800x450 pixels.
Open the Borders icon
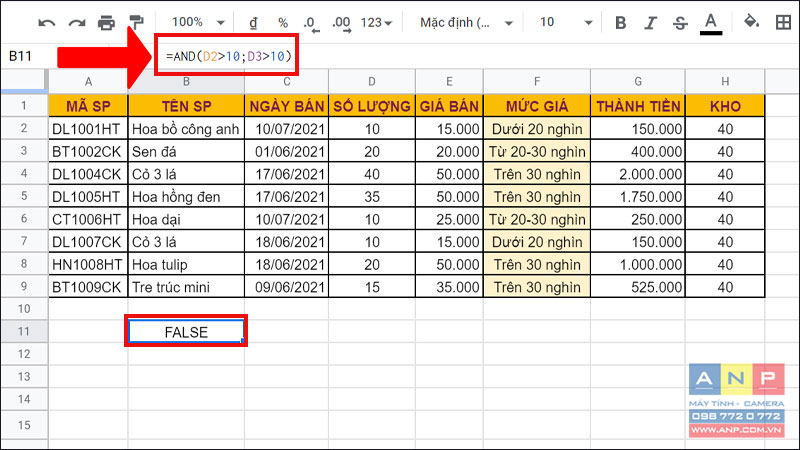click(x=783, y=22)
